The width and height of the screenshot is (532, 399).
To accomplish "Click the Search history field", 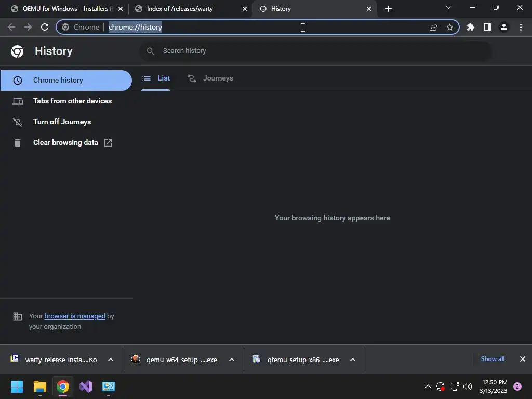I will (x=315, y=51).
